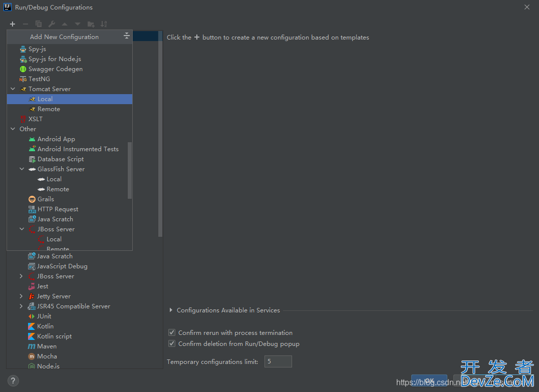
Task: Click the popup list vertical scrollbar
Action: click(x=130, y=170)
